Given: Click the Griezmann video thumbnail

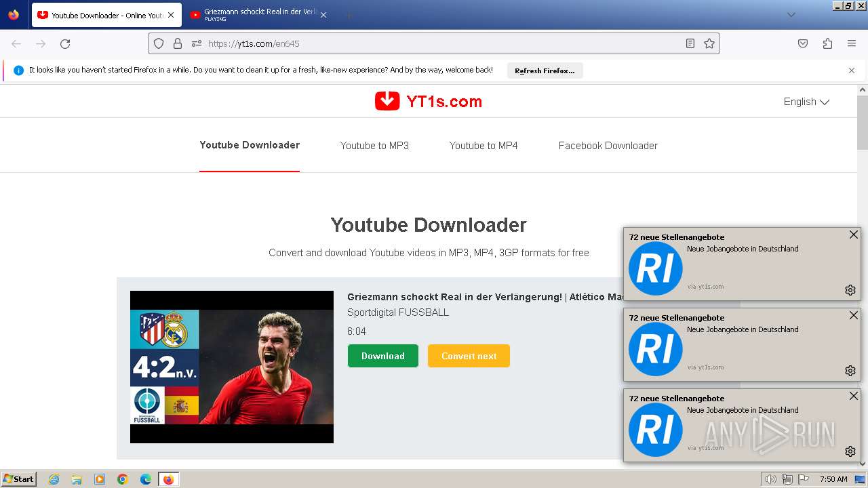Looking at the screenshot, I should click(x=232, y=367).
